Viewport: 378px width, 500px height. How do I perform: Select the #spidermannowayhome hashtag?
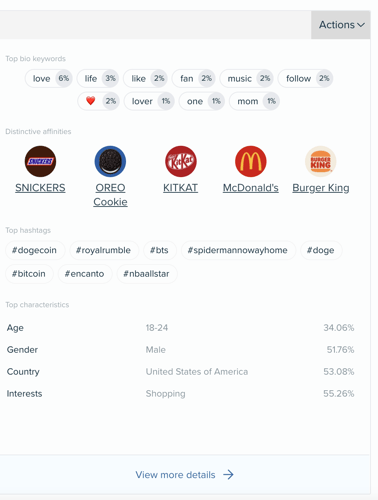238,250
